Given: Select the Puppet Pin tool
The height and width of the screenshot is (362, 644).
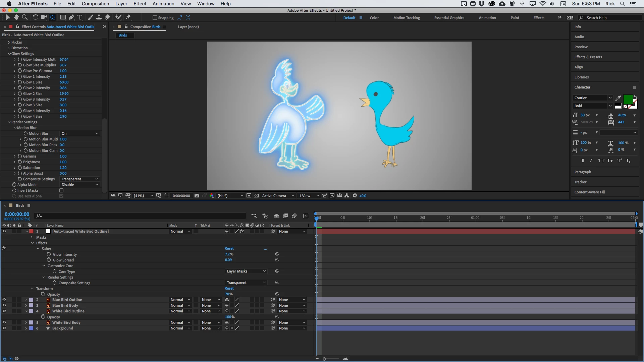Looking at the screenshot, I should (x=128, y=17).
